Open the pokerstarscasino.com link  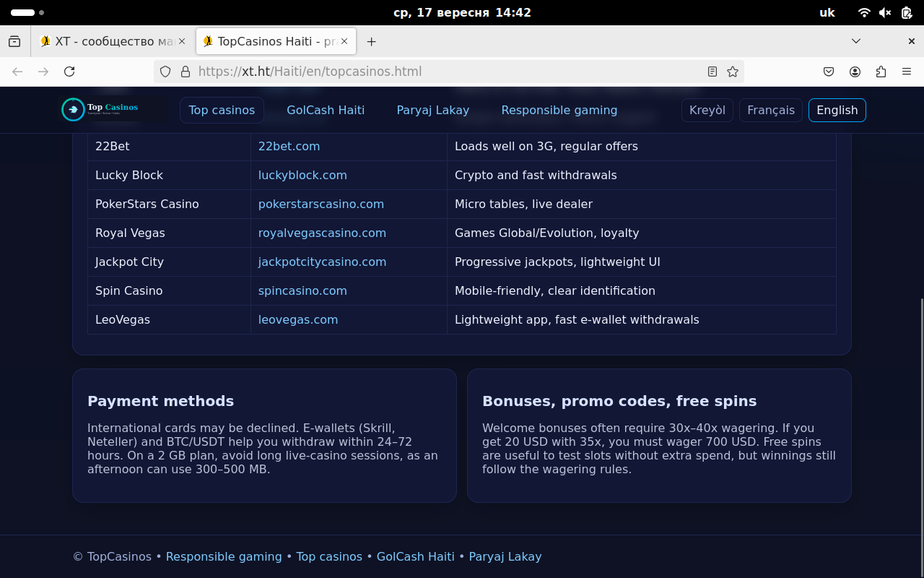[321, 204]
